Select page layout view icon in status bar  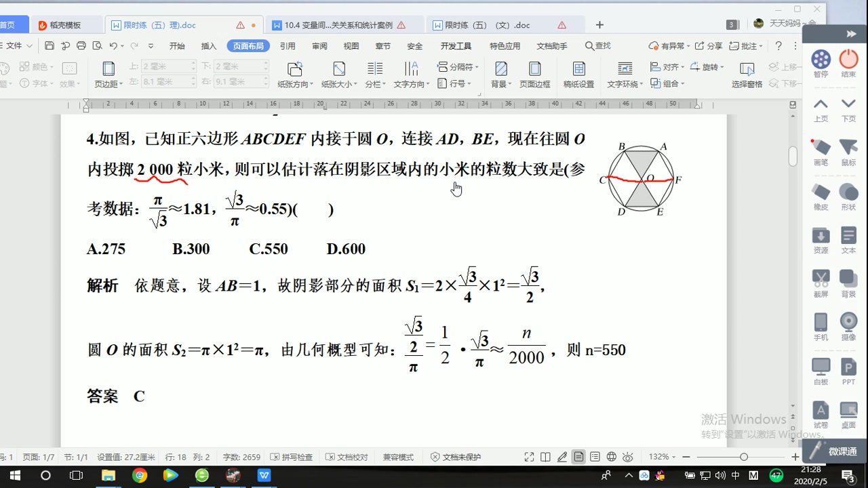pyautogui.click(x=578, y=457)
